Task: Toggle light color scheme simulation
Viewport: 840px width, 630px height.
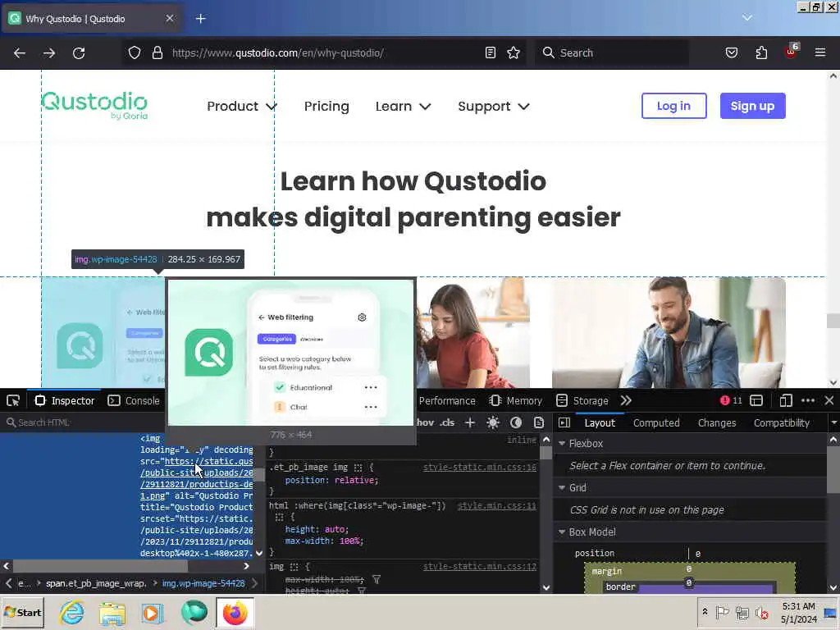Action: 493,422
